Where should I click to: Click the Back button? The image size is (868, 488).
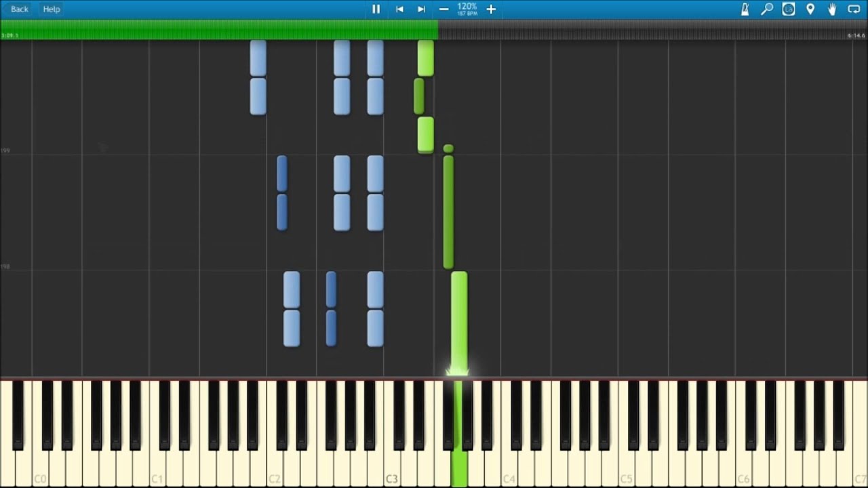click(x=20, y=9)
